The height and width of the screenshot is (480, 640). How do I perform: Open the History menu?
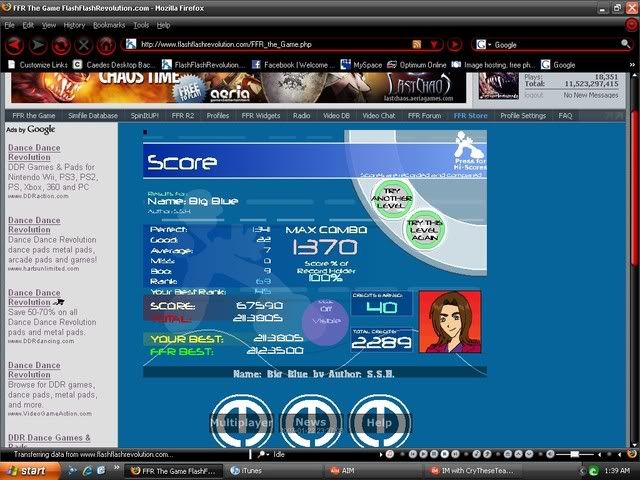74,24
